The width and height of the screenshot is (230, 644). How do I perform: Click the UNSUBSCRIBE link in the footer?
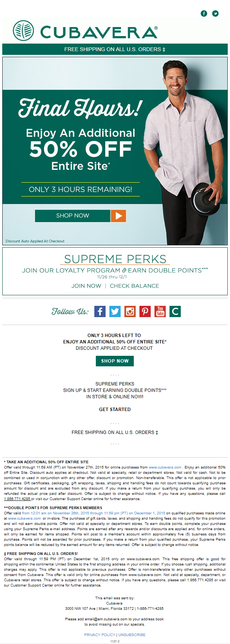[x=132, y=635]
